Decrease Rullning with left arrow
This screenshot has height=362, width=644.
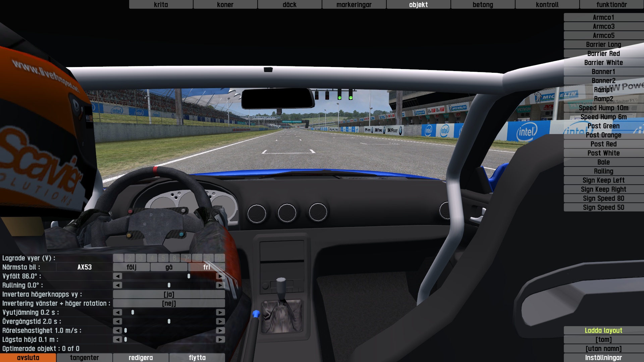click(117, 285)
